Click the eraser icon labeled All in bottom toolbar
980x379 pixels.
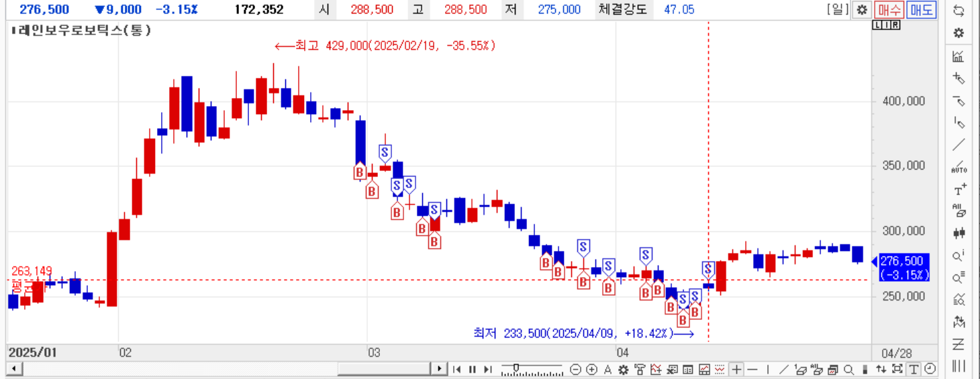click(816, 369)
